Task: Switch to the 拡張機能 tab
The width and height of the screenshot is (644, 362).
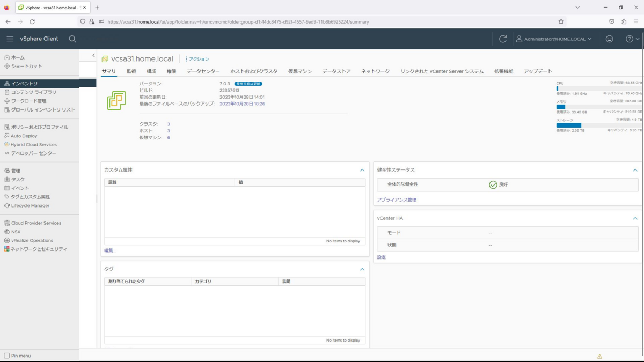Action: [503, 71]
